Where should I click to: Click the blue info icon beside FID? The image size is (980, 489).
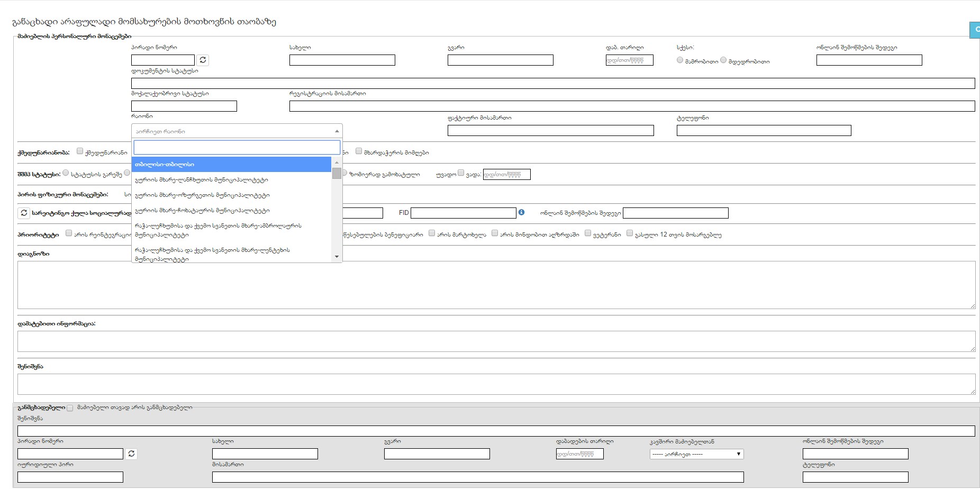tap(521, 212)
